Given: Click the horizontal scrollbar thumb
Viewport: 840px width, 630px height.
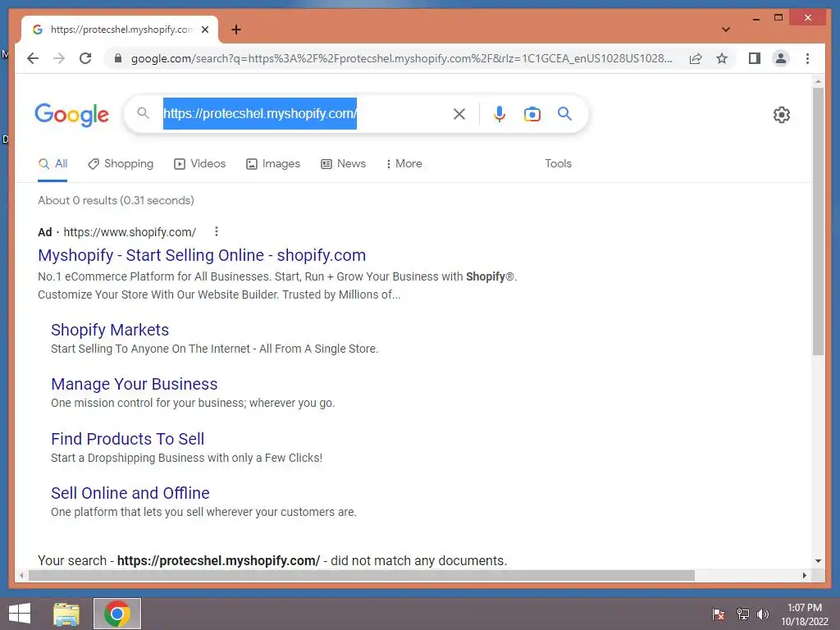Looking at the screenshot, I should point(362,575).
